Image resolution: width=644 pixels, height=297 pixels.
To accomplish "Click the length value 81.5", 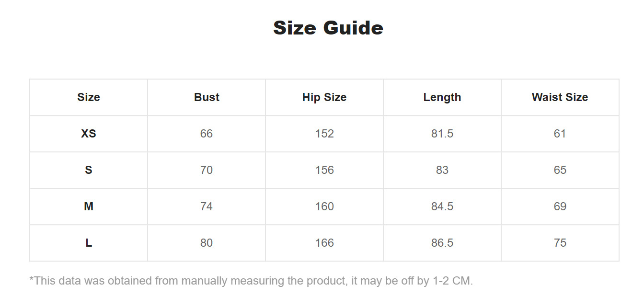I will tap(442, 134).
